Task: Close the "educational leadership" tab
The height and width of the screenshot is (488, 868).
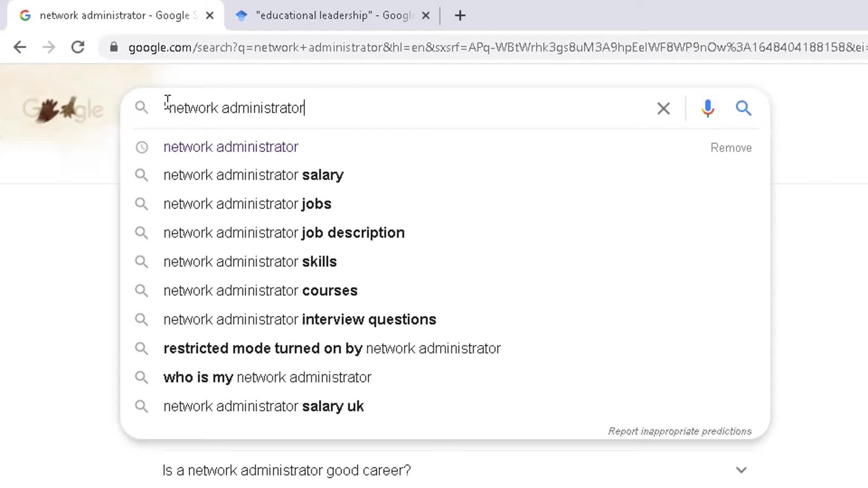Action: [425, 15]
